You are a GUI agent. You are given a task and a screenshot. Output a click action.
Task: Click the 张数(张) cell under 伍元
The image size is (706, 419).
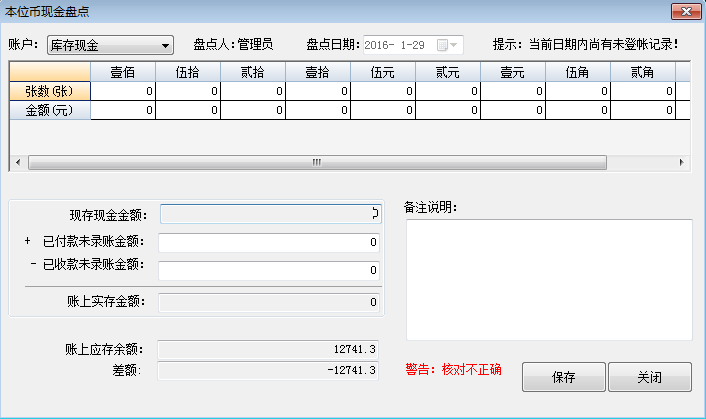(383, 91)
